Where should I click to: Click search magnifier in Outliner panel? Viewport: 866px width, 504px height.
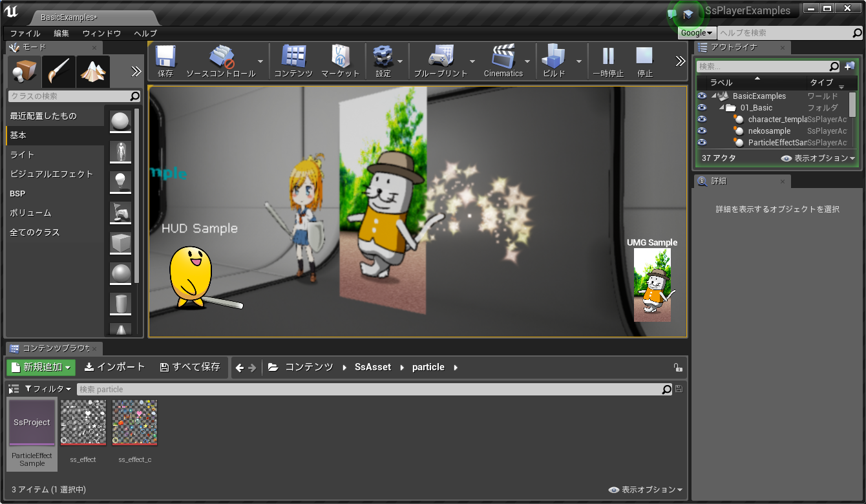pos(834,66)
